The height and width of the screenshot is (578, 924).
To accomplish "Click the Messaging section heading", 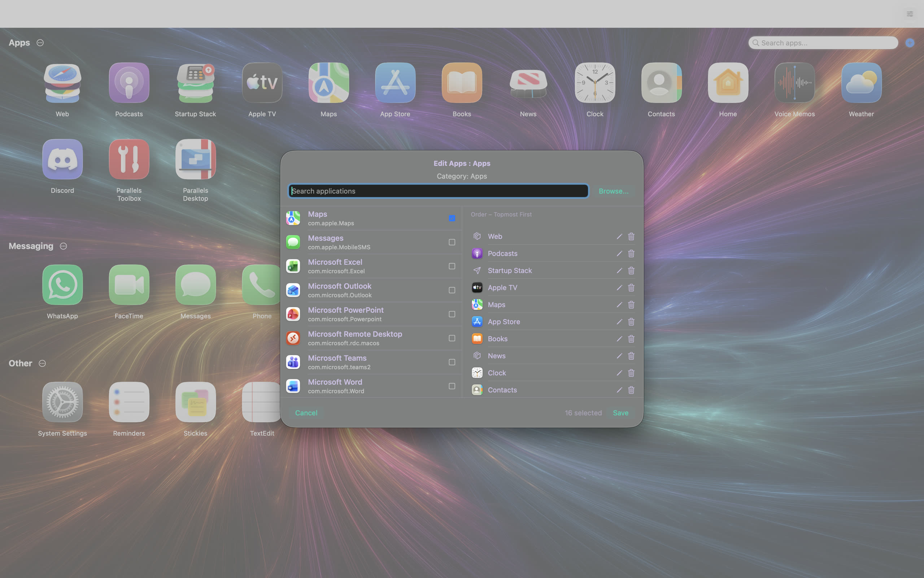I will click(31, 246).
